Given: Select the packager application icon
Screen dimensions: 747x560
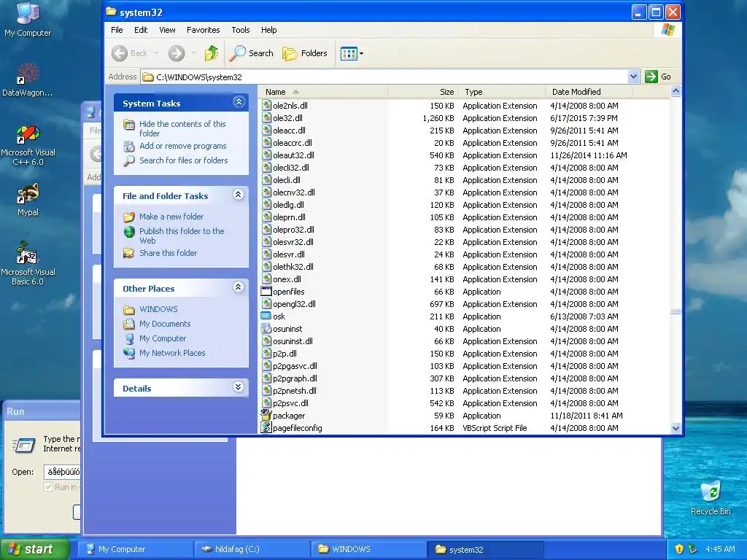Looking at the screenshot, I should (266, 415).
